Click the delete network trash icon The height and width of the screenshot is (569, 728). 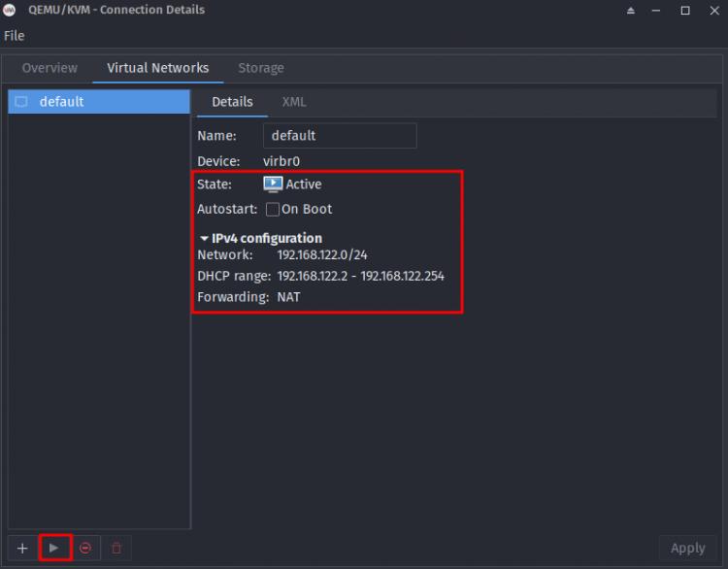116,548
